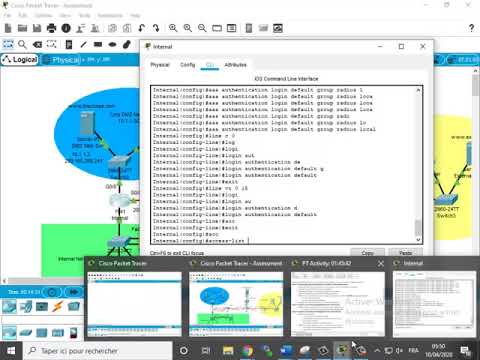The width and height of the screenshot is (480, 360).
Task: Choose the Place Note tool
Action: pos(69,44)
